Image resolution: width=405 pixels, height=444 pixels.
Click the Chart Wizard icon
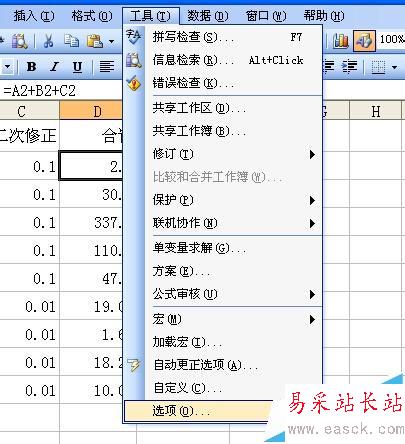(x=340, y=41)
